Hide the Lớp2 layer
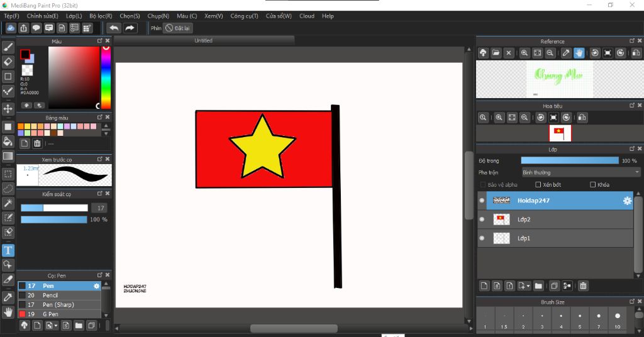 coord(482,219)
